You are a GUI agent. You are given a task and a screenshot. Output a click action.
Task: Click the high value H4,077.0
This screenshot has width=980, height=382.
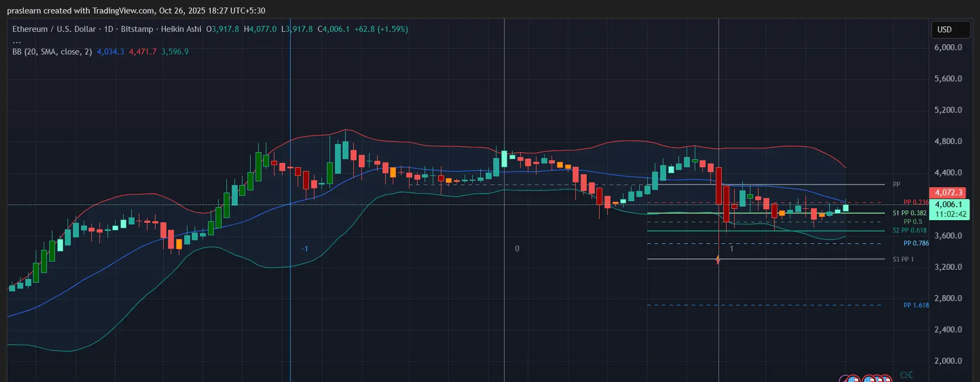point(260,29)
